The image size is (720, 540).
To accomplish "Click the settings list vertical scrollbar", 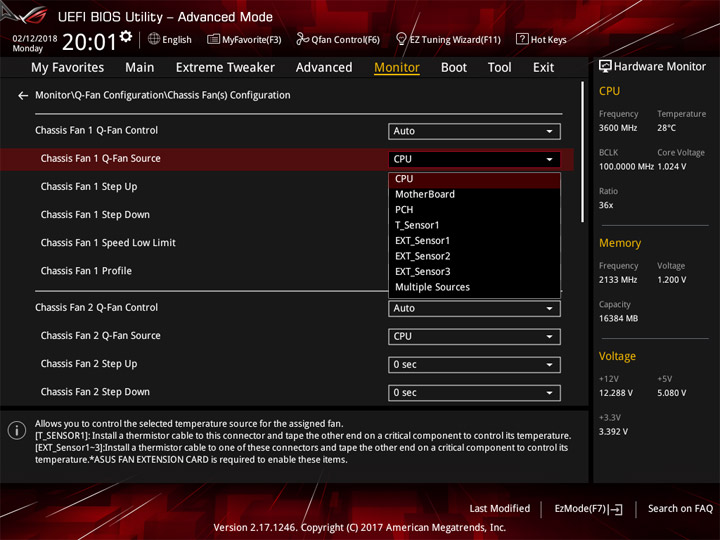I will [583, 152].
